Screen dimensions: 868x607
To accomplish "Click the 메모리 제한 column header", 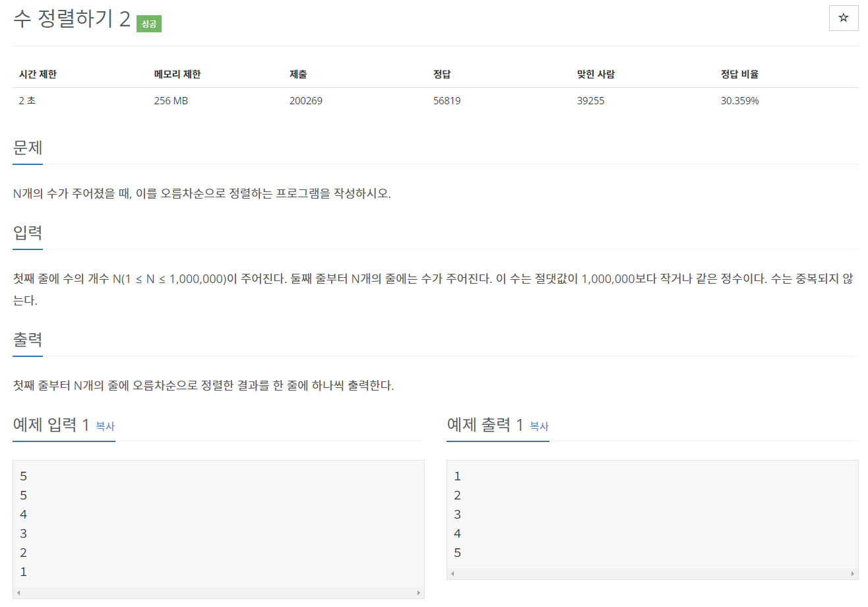I will coord(177,74).
